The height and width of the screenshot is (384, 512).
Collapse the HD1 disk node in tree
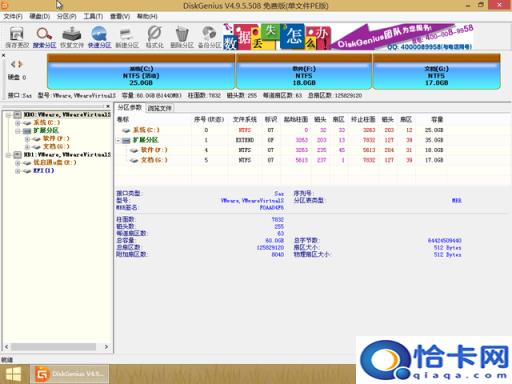9,155
